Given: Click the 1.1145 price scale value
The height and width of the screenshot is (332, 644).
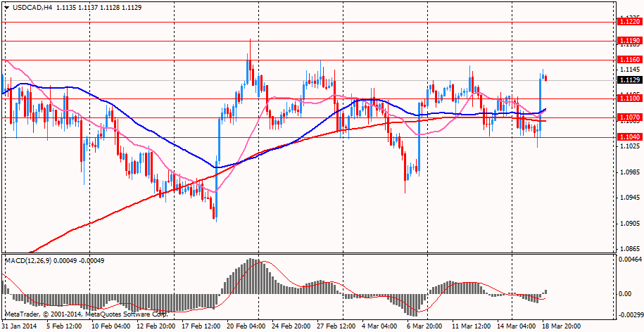Looking at the screenshot, I should coord(629,70).
